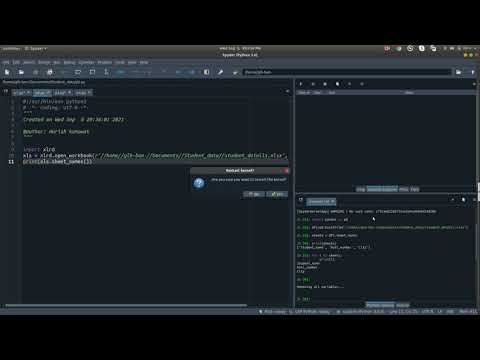Open the Search menu
480x360 pixels.
(x=29, y=62)
